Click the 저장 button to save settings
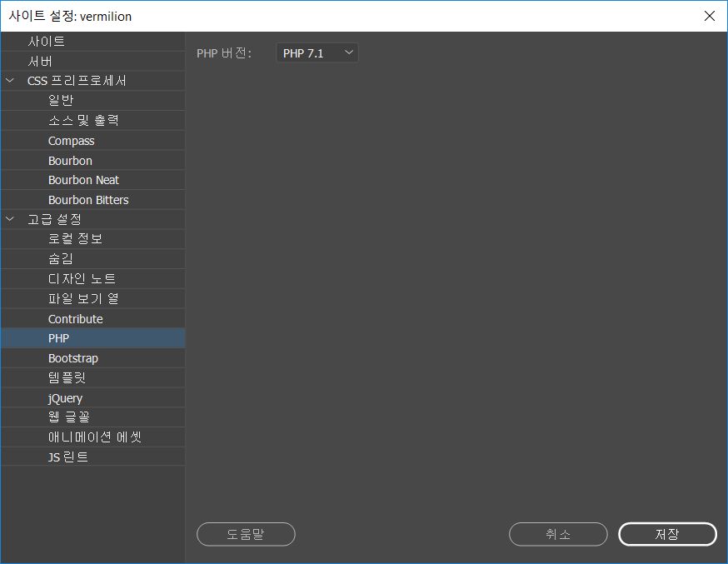This screenshot has height=564, width=728. [x=666, y=534]
